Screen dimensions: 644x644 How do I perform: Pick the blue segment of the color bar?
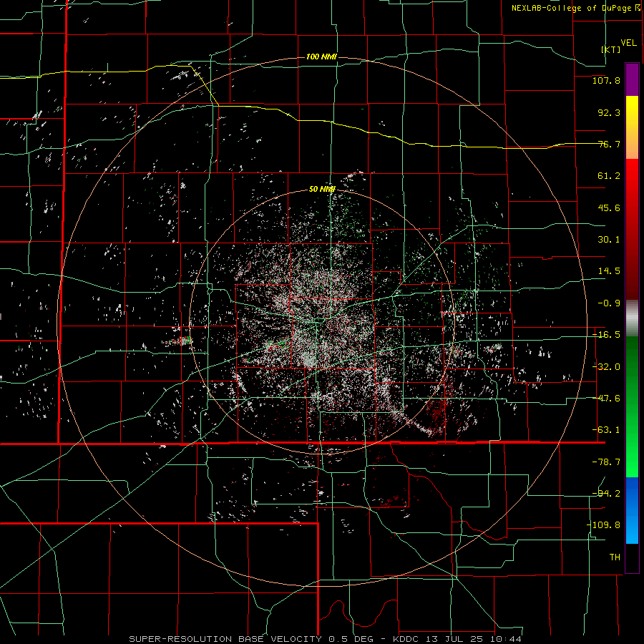pos(632,510)
